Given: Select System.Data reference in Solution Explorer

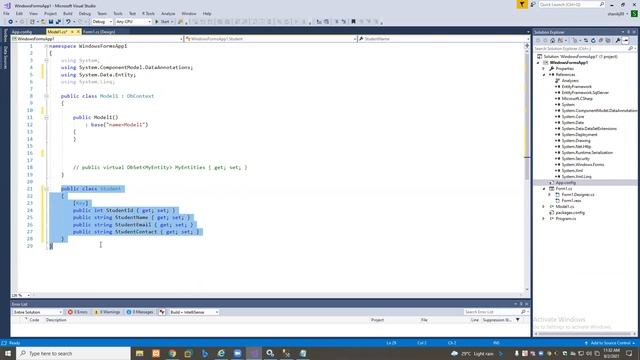Looking at the screenshot, I should [572, 122].
